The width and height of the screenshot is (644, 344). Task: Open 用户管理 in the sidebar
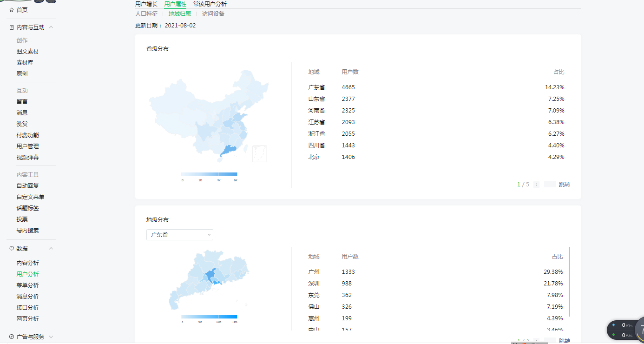coord(27,146)
